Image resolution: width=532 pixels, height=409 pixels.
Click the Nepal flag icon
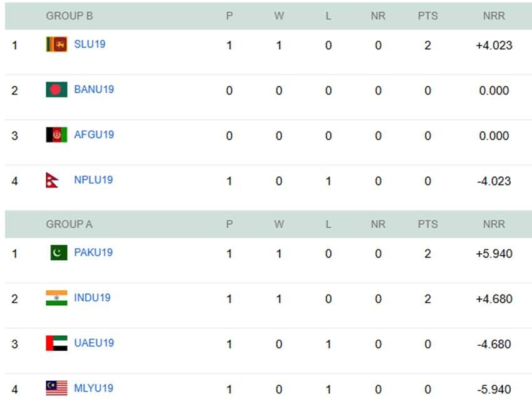(x=53, y=180)
